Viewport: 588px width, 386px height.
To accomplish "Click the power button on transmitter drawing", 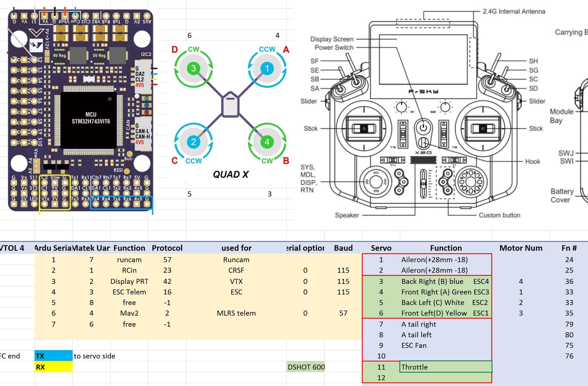I will tap(423, 127).
